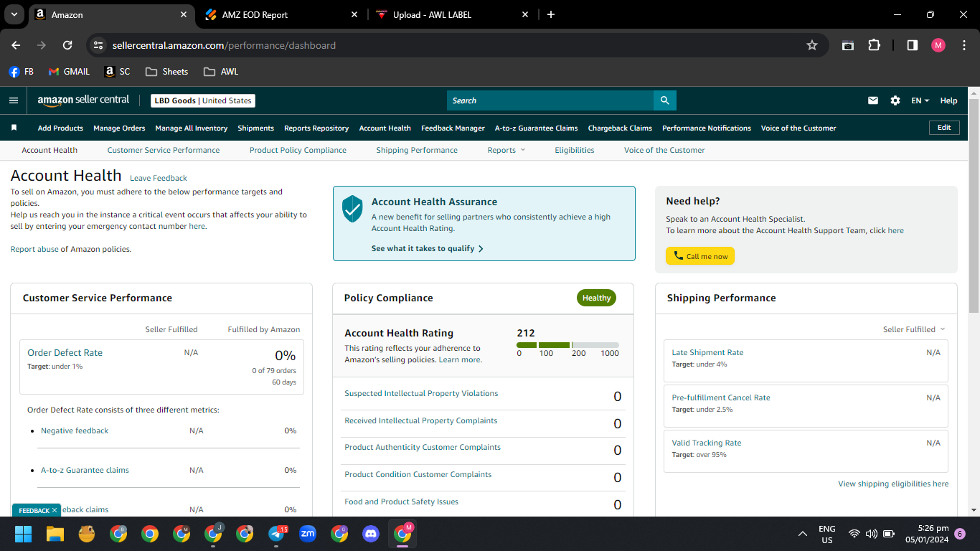Click the Edit button in the navigation bar
The width and height of the screenshot is (980, 551).
944,128
